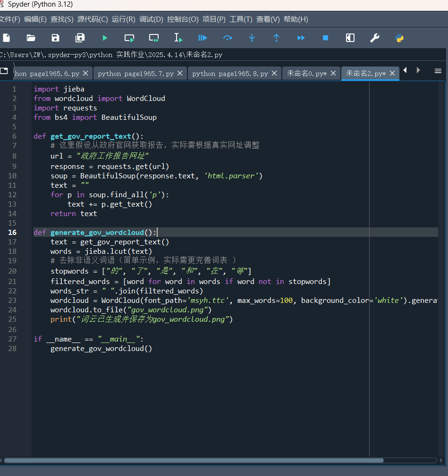Screen dimensions: 448x476
Task: Click the function name get_gov_report_text on line 6
Action: tap(91, 136)
